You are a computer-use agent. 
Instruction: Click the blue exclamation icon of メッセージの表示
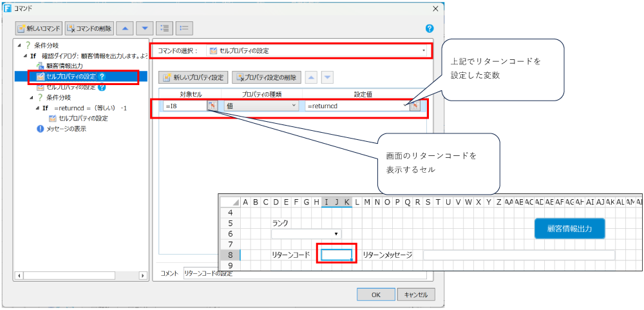pos(40,129)
